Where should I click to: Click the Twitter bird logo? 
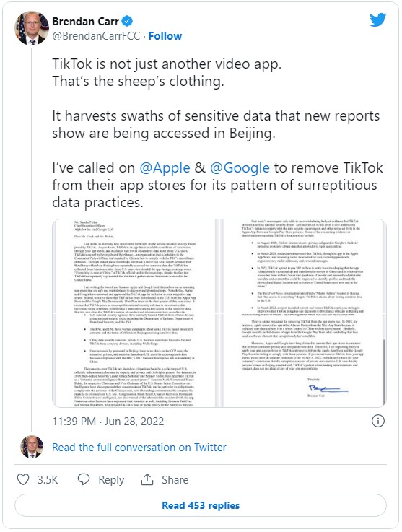[378, 19]
